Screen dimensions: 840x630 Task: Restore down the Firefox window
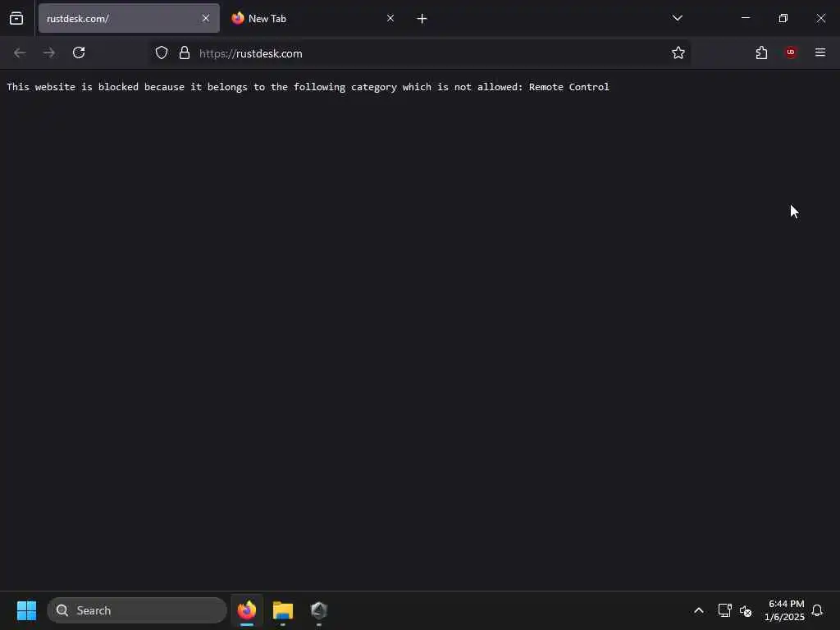pos(783,18)
